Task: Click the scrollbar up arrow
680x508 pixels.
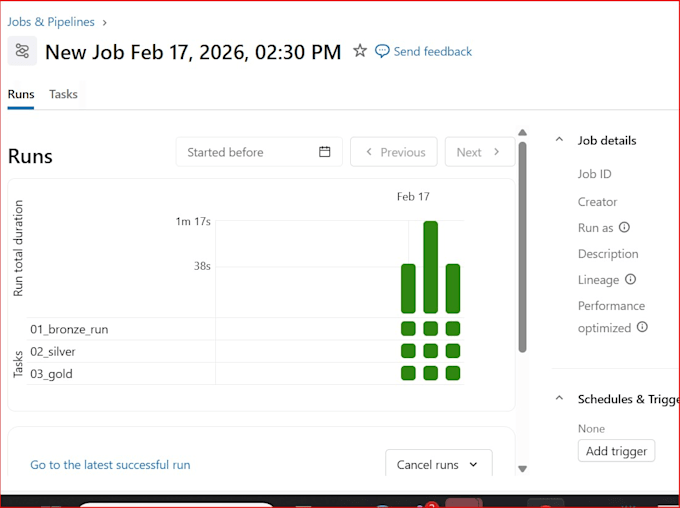Action: (523, 132)
